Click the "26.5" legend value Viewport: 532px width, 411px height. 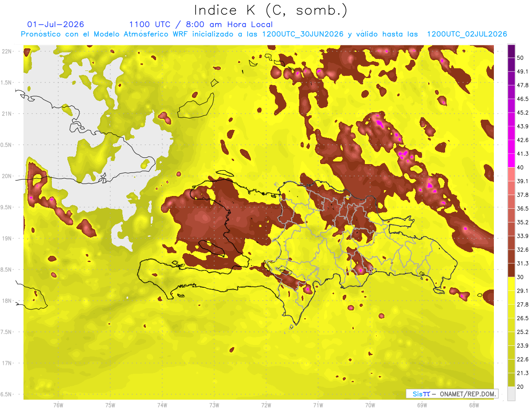click(x=523, y=318)
